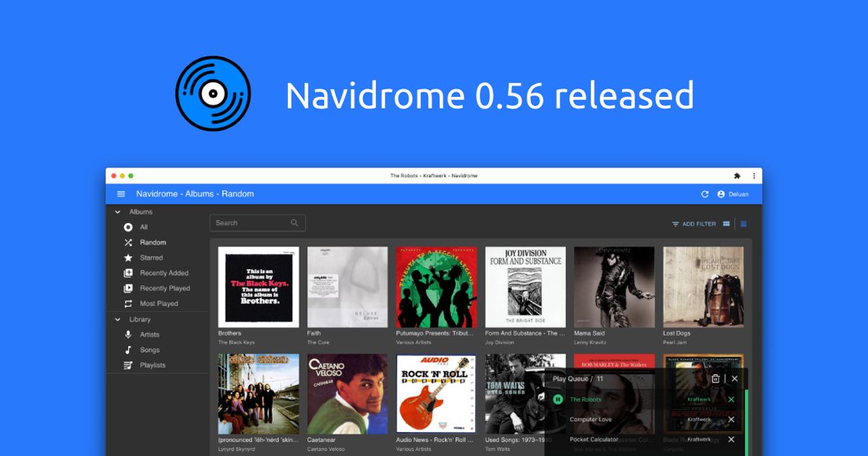
Task: Remove The Robots from the queue
Action: [731, 400]
